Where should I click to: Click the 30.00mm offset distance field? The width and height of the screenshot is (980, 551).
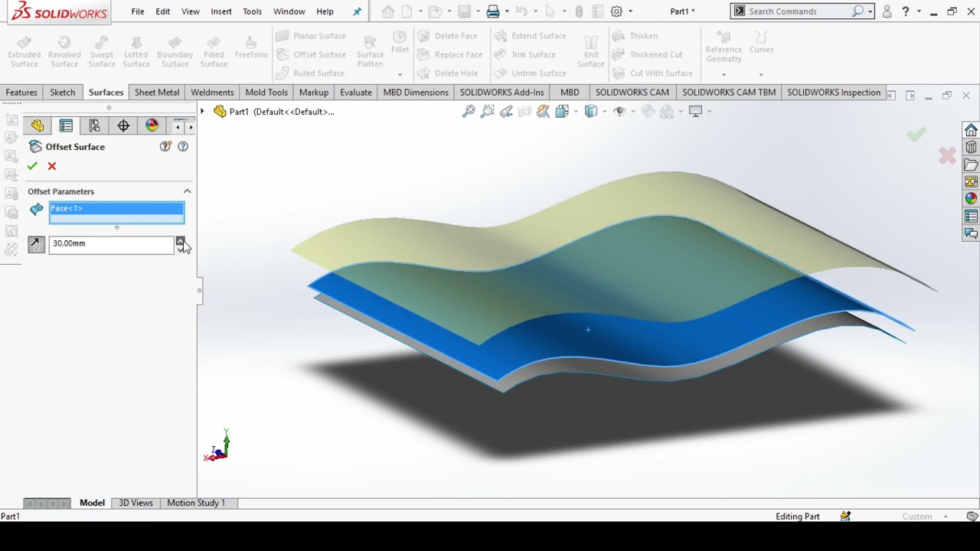pos(111,243)
